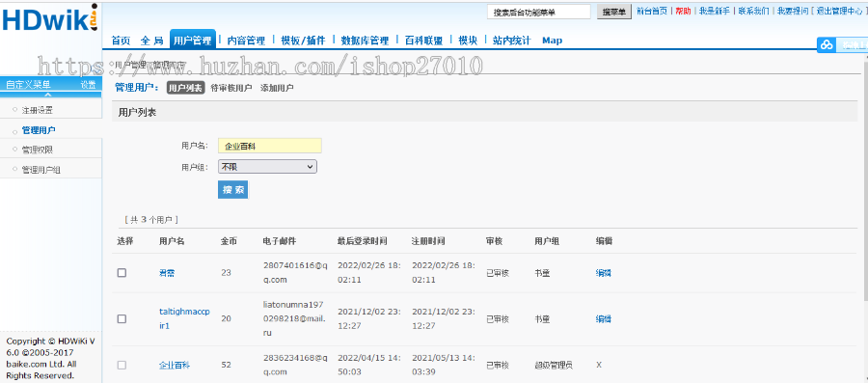868x383 pixels.
Task: Open 管理权限 in the sidebar
Action: [37, 150]
